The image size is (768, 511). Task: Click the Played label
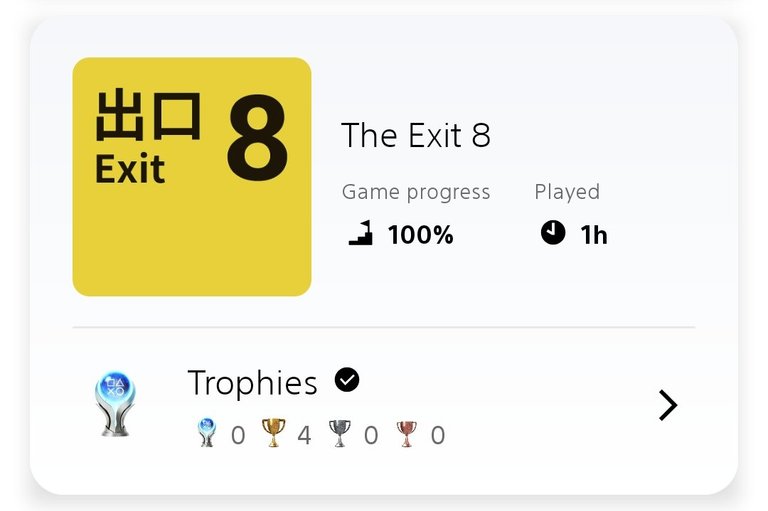[567, 192]
